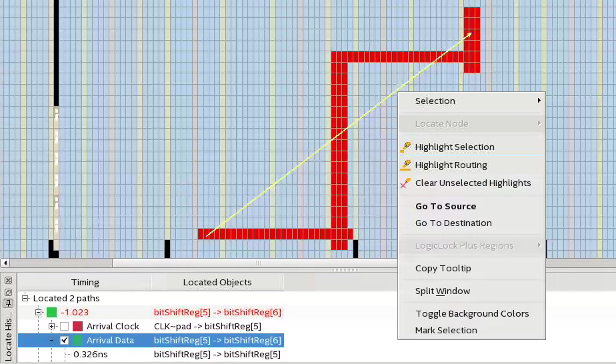Click the Highlight Routing marker icon
The image size is (616, 364).
tap(405, 165)
